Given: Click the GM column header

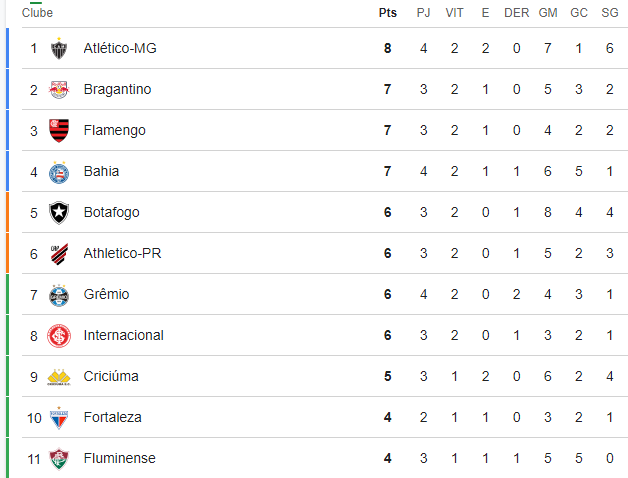Looking at the screenshot, I should 548,13.
